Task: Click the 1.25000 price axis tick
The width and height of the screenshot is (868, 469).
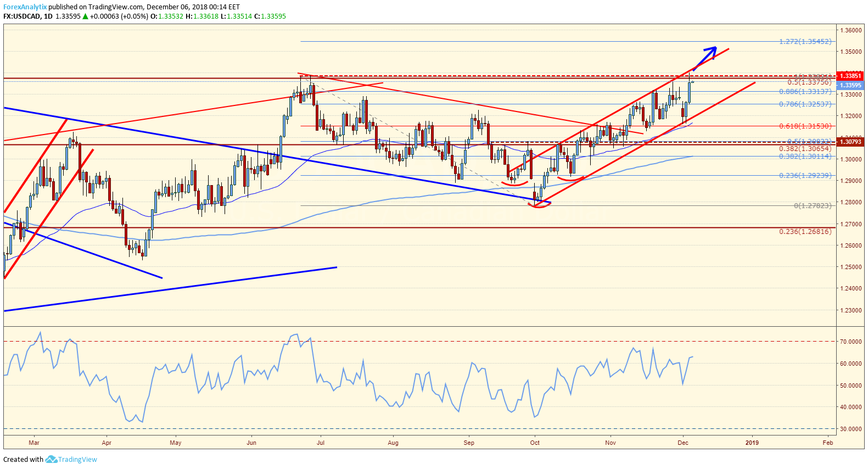Action: [850, 267]
